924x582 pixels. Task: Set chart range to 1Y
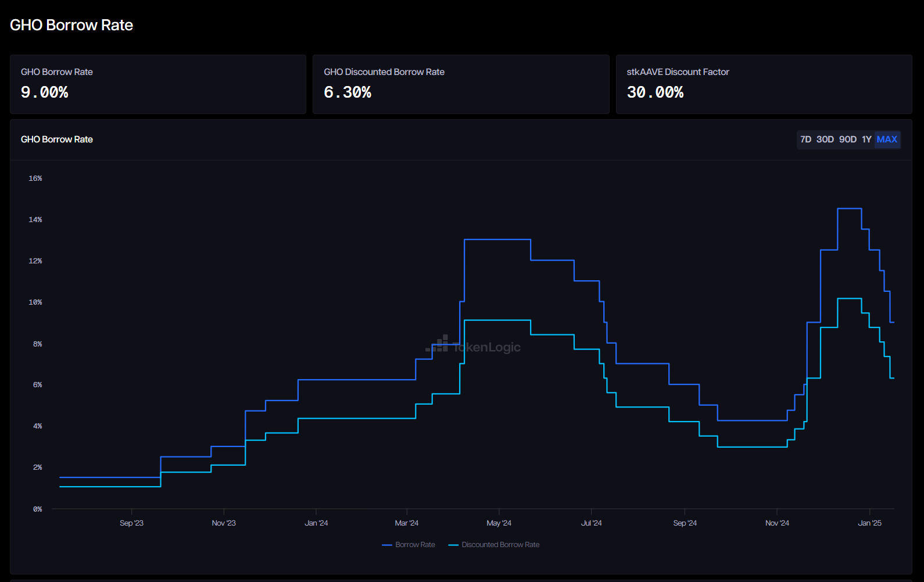866,140
